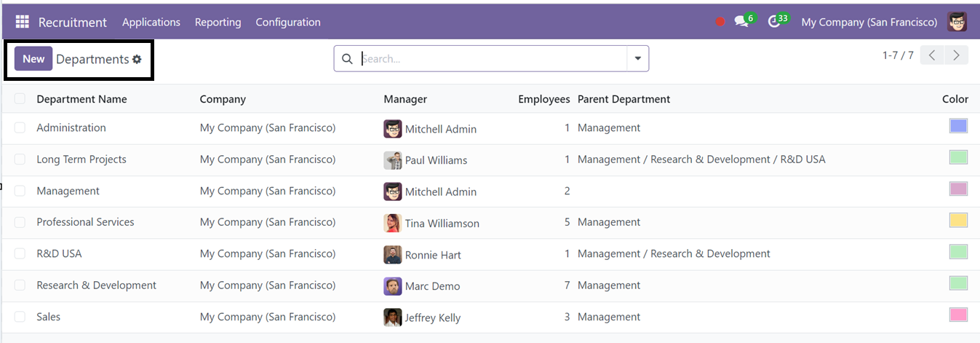Create a New department
This screenshot has height=343, width=980.
(33, 59)
